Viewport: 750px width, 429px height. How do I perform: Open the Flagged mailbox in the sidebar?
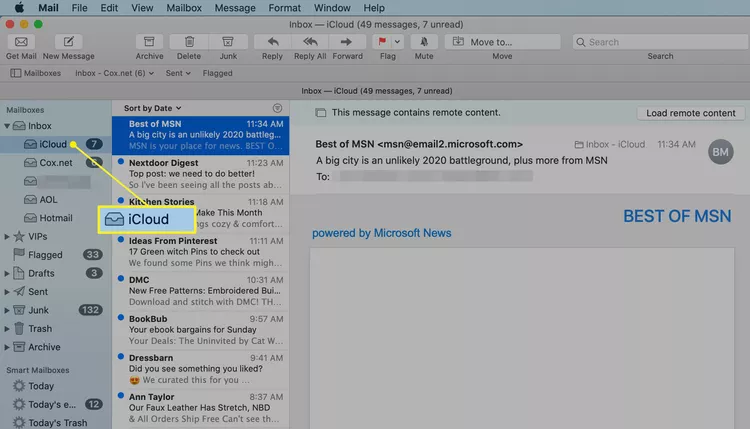pos(56,255)
